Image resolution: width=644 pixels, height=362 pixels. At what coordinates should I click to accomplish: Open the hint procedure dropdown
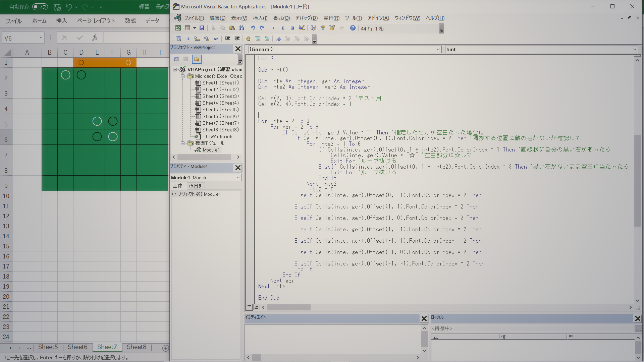click(x=635, y=49)
